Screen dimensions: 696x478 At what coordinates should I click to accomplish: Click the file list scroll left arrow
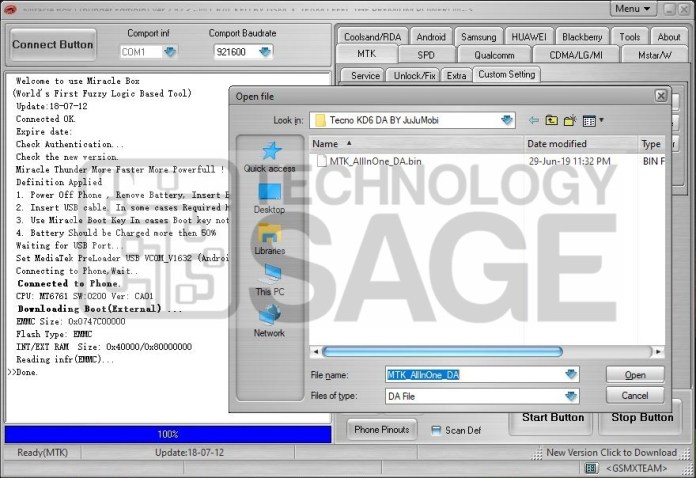pyautogui.click(x=316, y=352)
